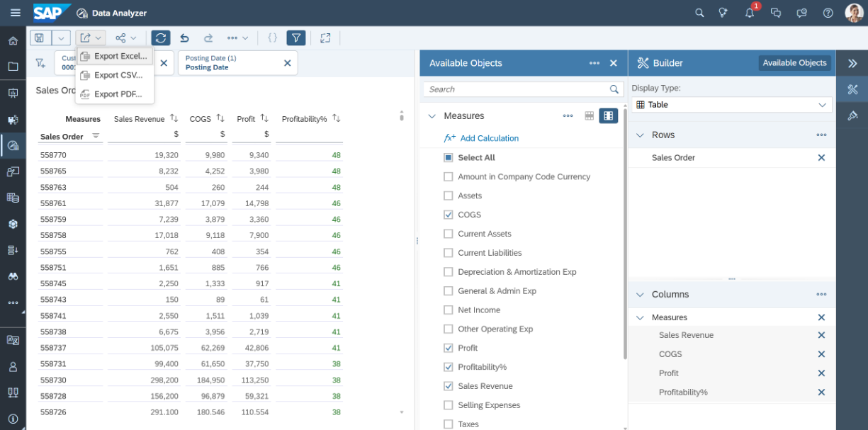Collapse the Rows section
Image resolution: width=868 pixels, height=430 pixels.
pos(640,135)
